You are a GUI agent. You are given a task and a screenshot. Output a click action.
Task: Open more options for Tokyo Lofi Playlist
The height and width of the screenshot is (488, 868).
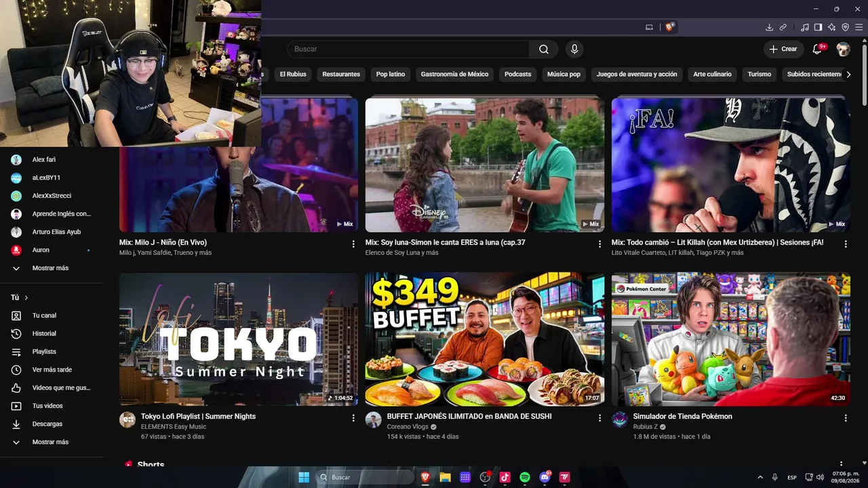coord(353,418)
